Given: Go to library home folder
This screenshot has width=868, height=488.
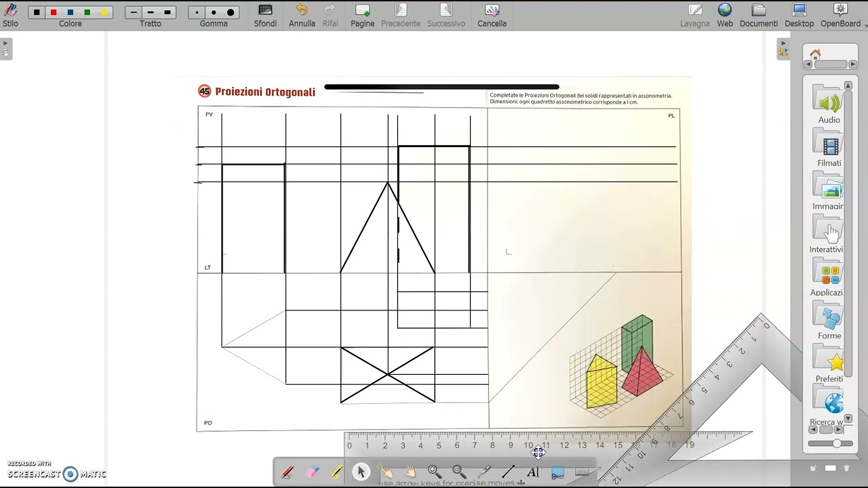Looking at the screenshot, I should (815, 54).
